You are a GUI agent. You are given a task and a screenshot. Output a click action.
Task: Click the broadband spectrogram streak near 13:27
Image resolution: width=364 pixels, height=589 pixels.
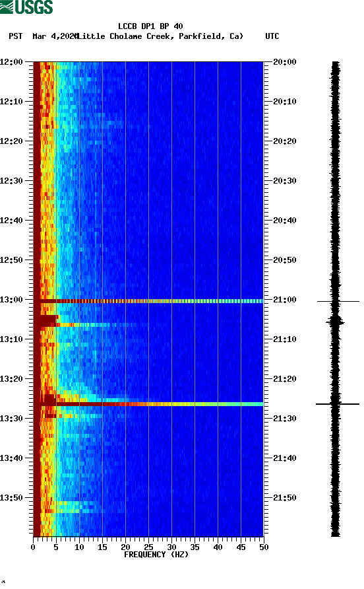pyautogui.click(x=148, y=404)
